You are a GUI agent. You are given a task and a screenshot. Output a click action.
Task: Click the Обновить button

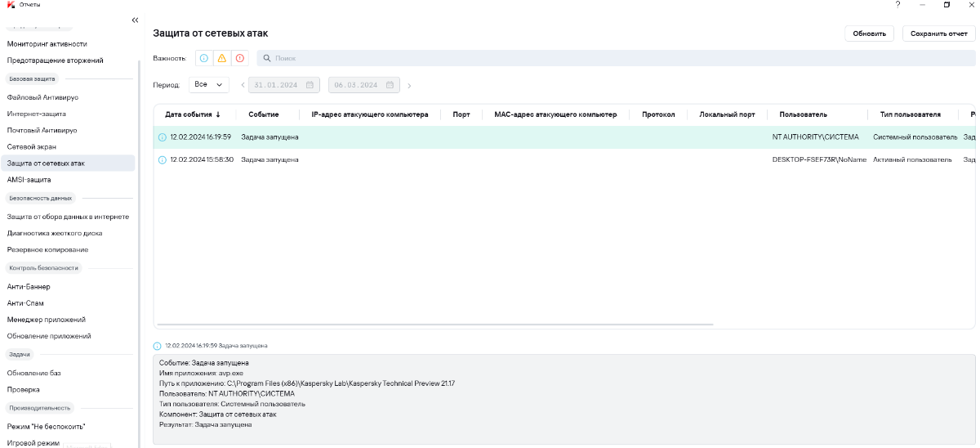coord(870,34)
